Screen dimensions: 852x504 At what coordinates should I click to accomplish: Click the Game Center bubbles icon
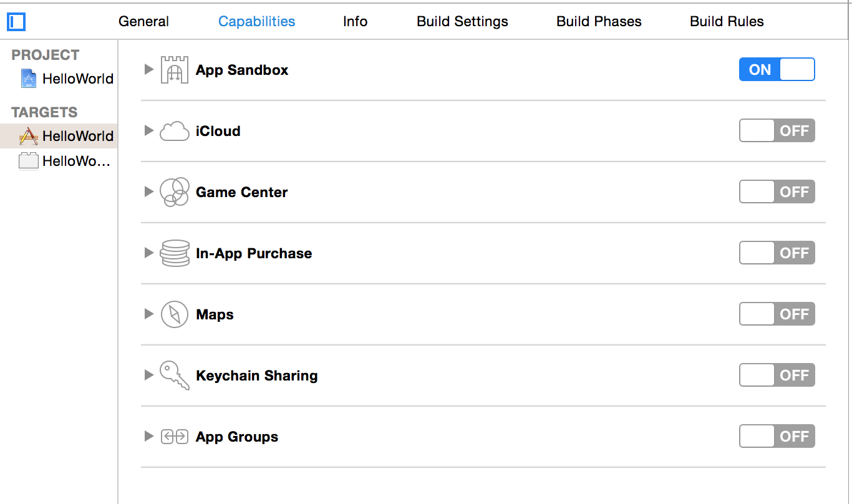[174, 192]
